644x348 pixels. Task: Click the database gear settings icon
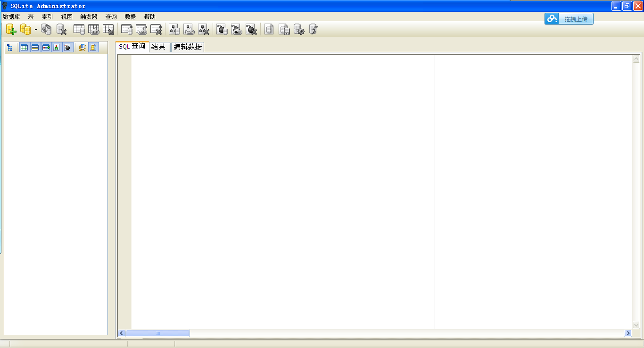pyautogui.click(x=299, y=29)
